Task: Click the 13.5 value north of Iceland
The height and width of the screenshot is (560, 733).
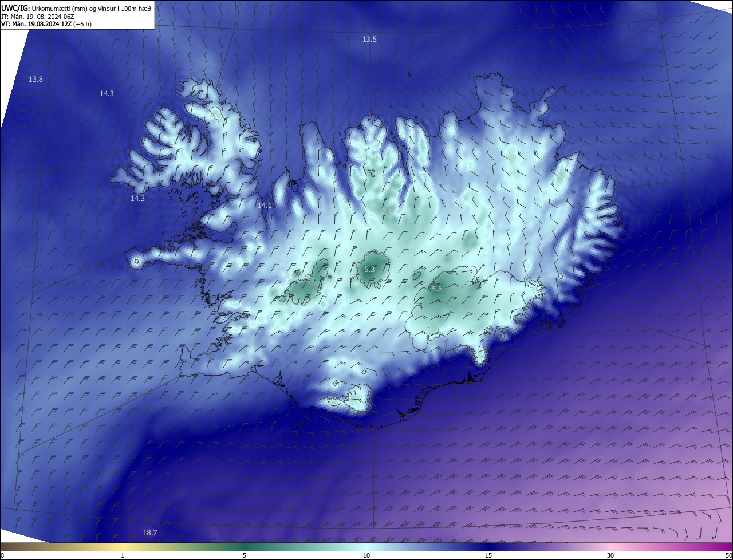Action: pos(369,40)
